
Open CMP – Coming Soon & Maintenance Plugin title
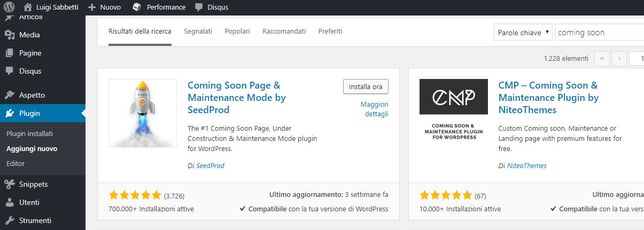tap(549, 98)
